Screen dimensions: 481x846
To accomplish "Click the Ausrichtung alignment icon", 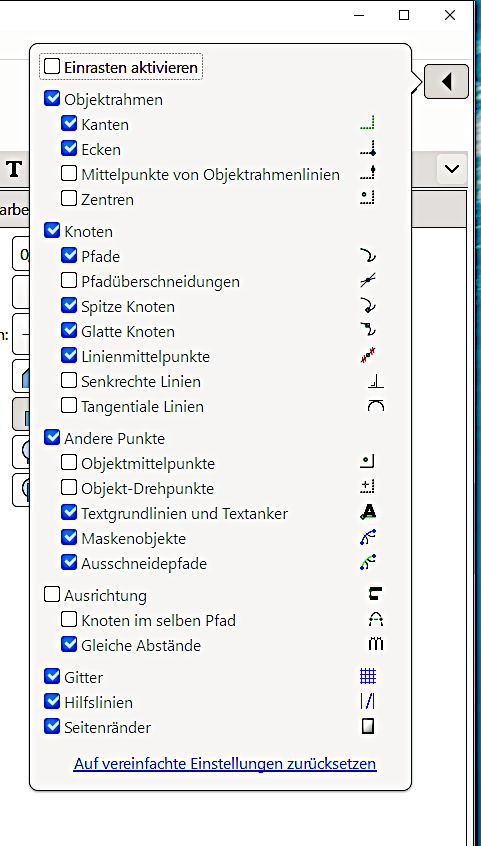I will [376, 595].
